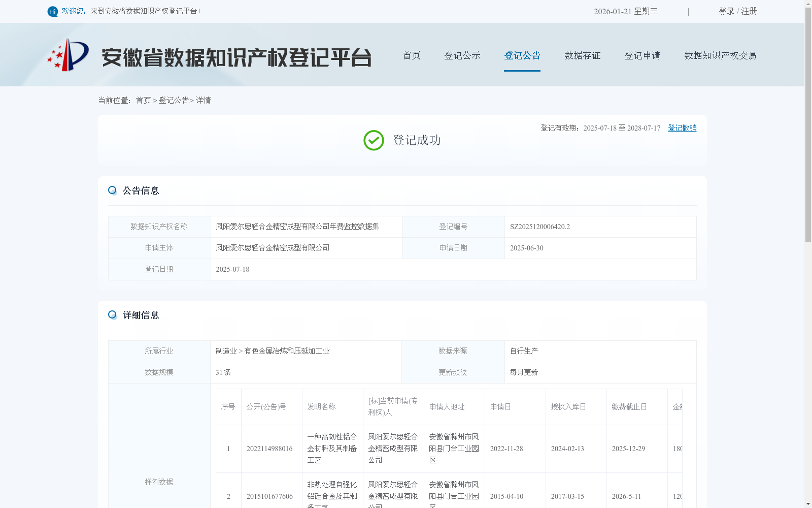Open the 数据知识产权交易 navigation tab
This screenshot has width=812, height=508.
click(x=721, y=55)
